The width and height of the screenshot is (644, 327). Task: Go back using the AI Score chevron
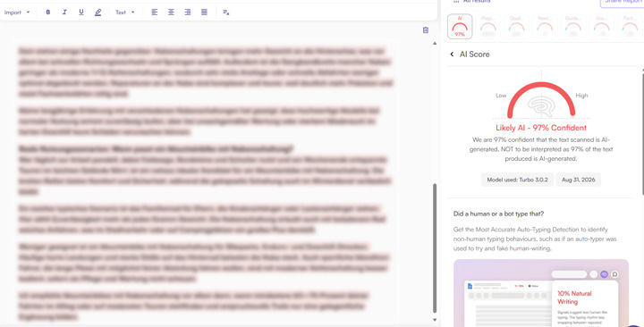(x=452, y=54)
